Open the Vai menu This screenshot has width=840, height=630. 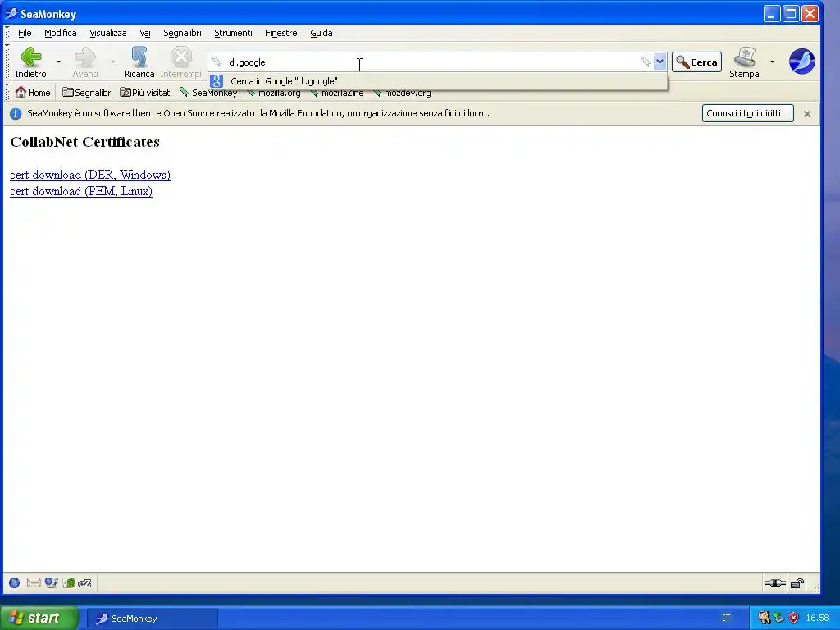point(144,33)
